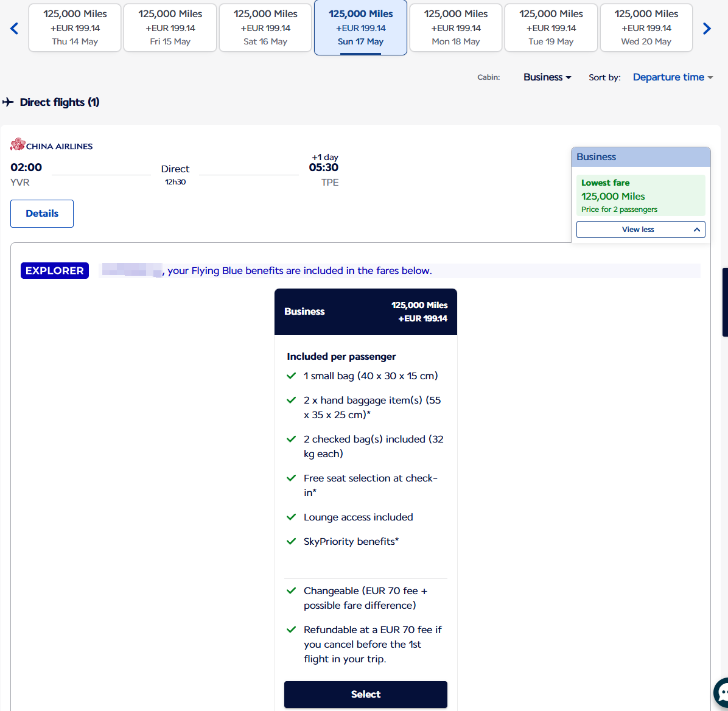Click the Business fare card header
728x711 pixels.
(366, 312)
